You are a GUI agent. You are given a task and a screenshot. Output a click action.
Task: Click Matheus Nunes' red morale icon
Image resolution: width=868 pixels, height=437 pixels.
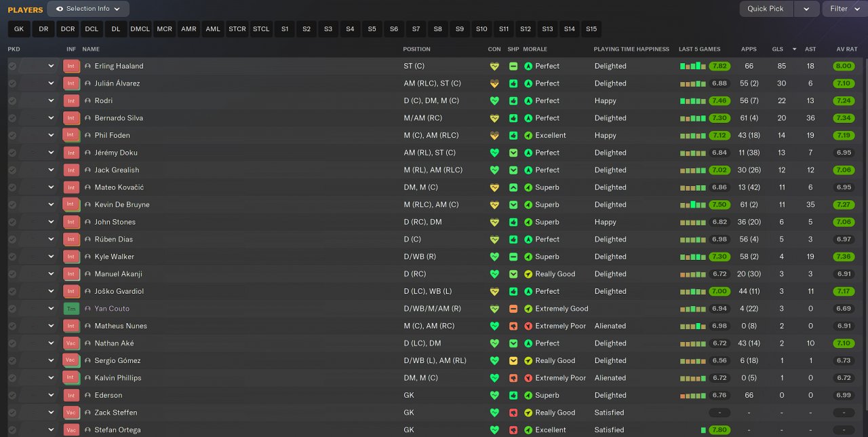click(x=528, y=326)
